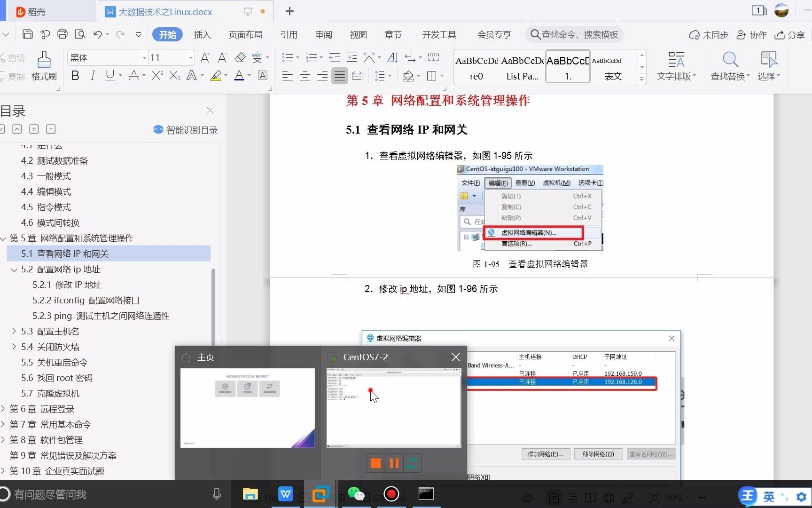The height and width of the screenshot is (508, 812).
Task: Click the 智能识别目录 link in outline panel
Action: (x=186, y=130)
